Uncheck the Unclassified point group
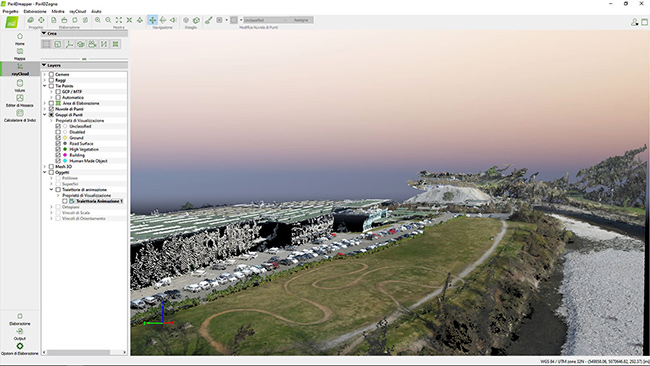The image size is (650, 366). [58, 126]
